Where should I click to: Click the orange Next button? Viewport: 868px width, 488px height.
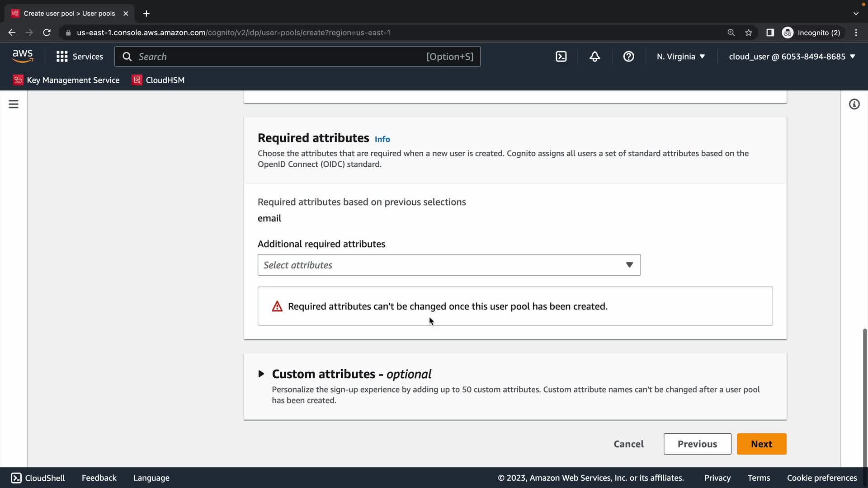pyautogui.click(x=761, y=444)
